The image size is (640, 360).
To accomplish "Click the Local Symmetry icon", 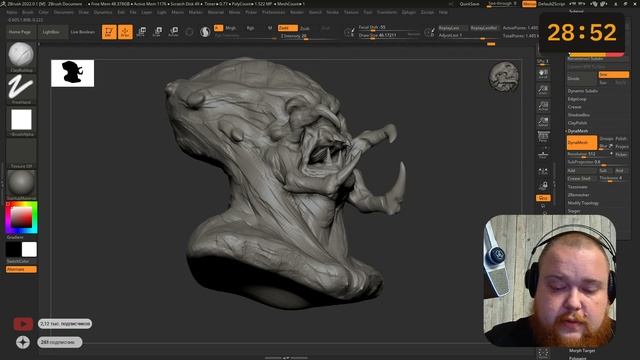I will (x=543, y=172).
